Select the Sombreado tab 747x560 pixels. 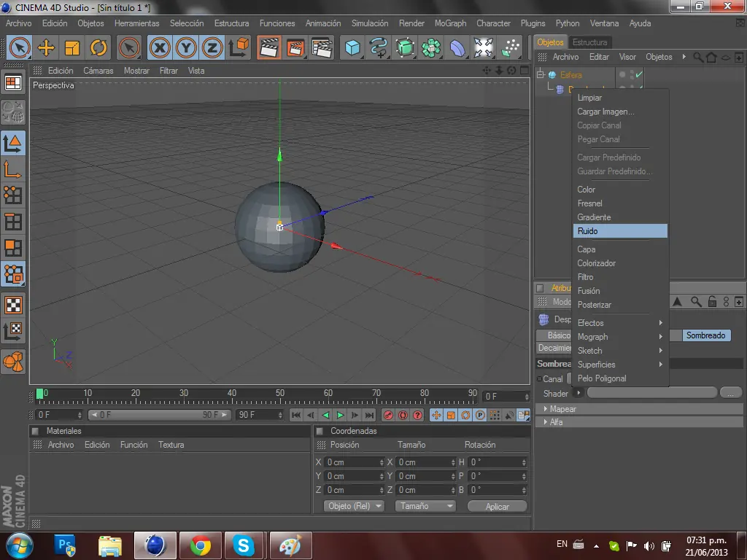pyautogui.click(x=706, y=335)
